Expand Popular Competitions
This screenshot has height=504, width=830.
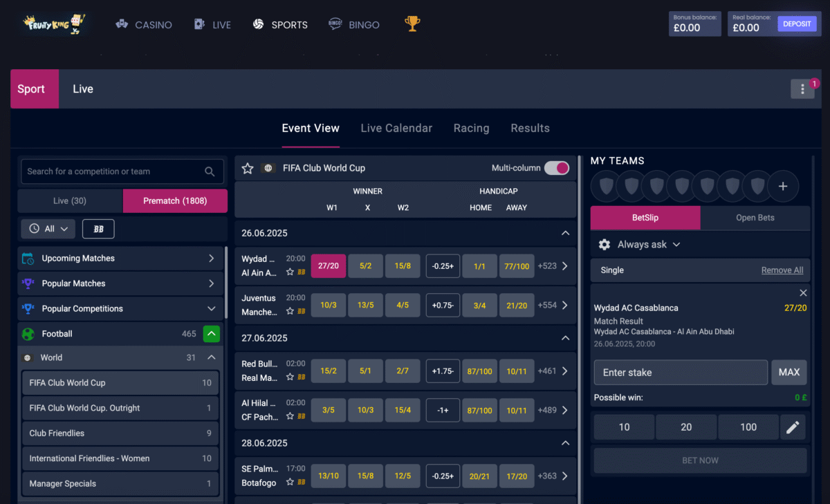click(211, 308)
